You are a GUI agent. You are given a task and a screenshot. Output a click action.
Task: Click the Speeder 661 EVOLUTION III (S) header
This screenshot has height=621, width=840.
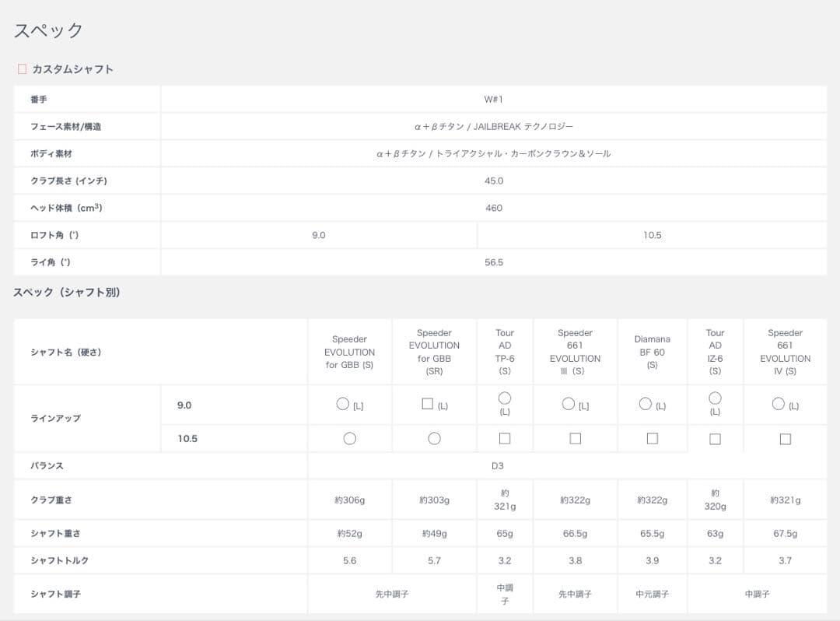click(575, 352)
